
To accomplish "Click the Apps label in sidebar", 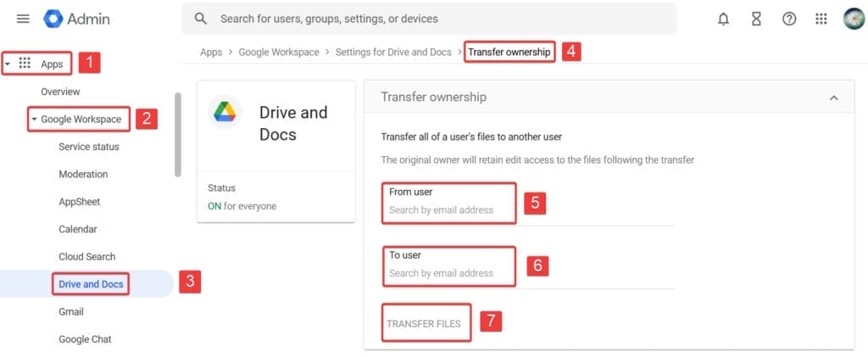I will click(52, 64).
